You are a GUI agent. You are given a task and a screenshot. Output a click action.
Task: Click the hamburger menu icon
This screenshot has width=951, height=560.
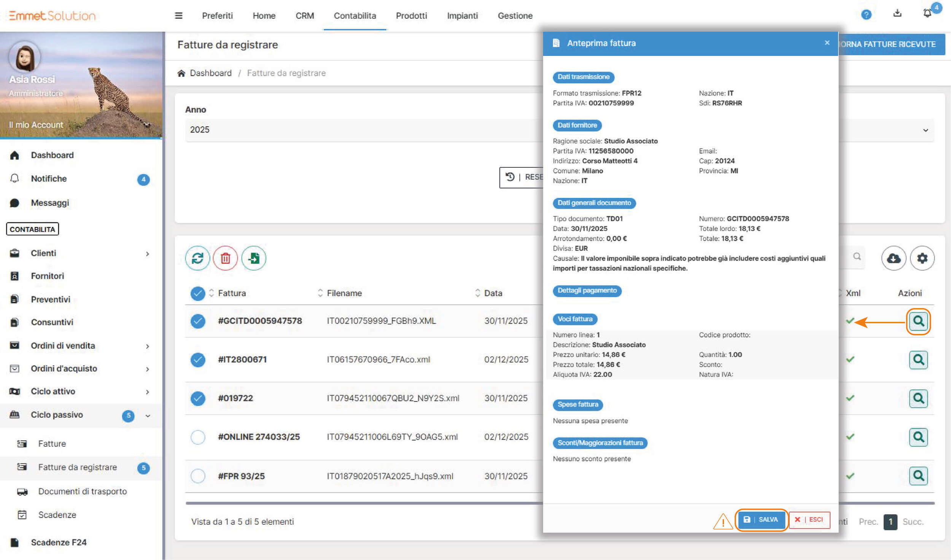[x=178, y=16]
